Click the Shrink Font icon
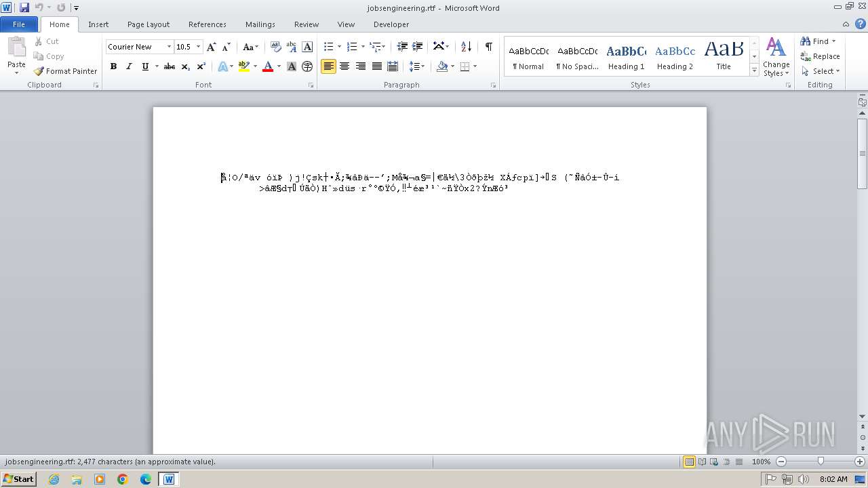868x488 pixels. coord(226,47)
